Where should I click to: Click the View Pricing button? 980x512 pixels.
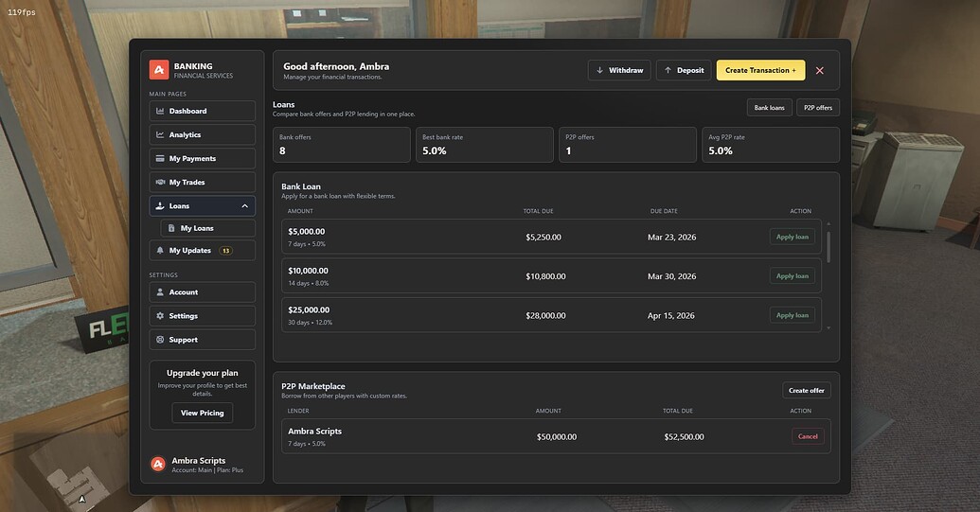pyautogui.click(x=202, y=413)
